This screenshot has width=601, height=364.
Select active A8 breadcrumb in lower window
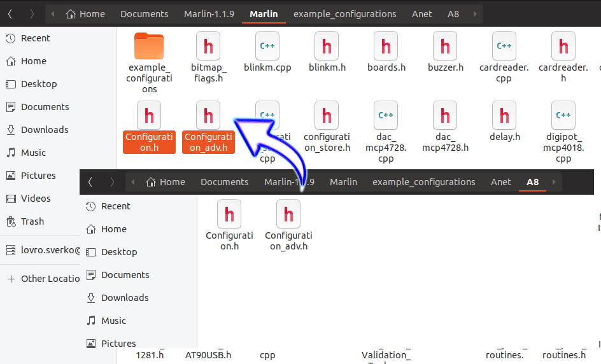tap(532, 182)
